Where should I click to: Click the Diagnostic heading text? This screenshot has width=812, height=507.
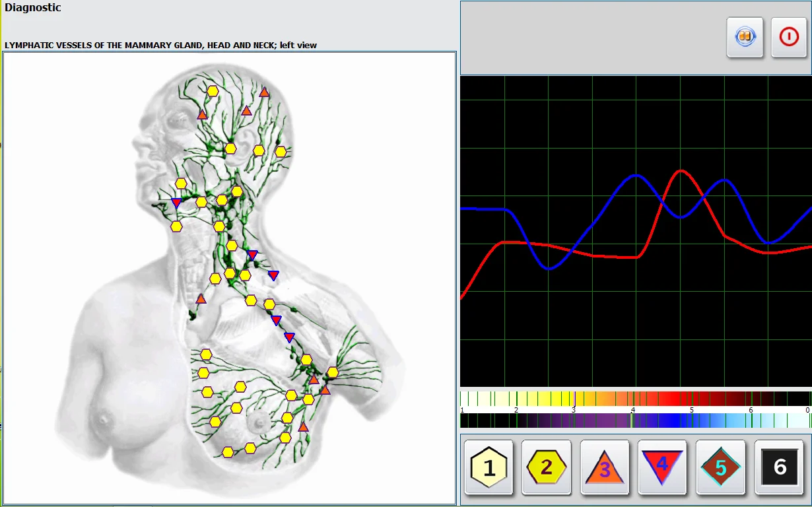[33, 8]
